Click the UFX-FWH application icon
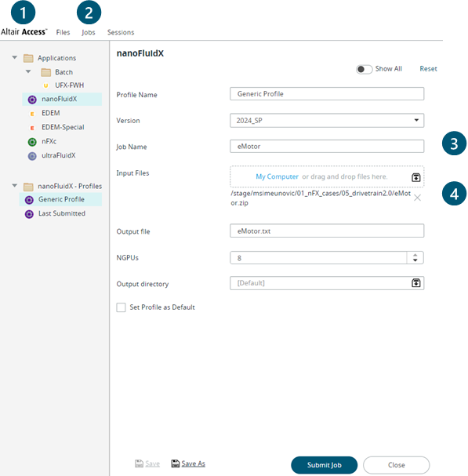This screenshot has width=468, height=476. [45, 85]
